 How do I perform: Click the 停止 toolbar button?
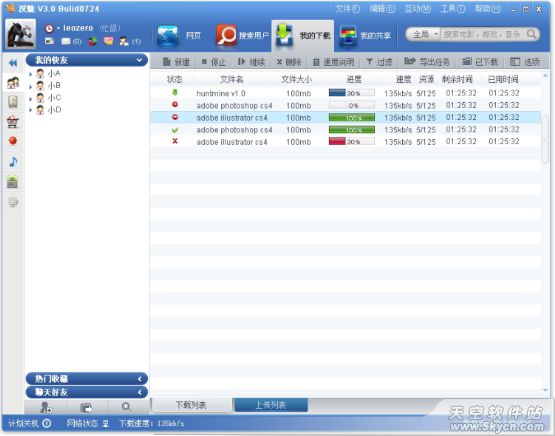point(213,62)
